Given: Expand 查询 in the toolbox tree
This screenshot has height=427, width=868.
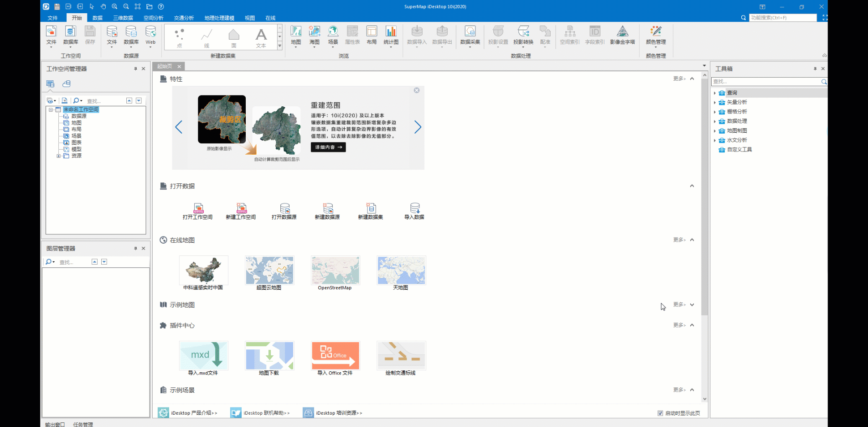Looking at the screenshot, I should 715,93.
